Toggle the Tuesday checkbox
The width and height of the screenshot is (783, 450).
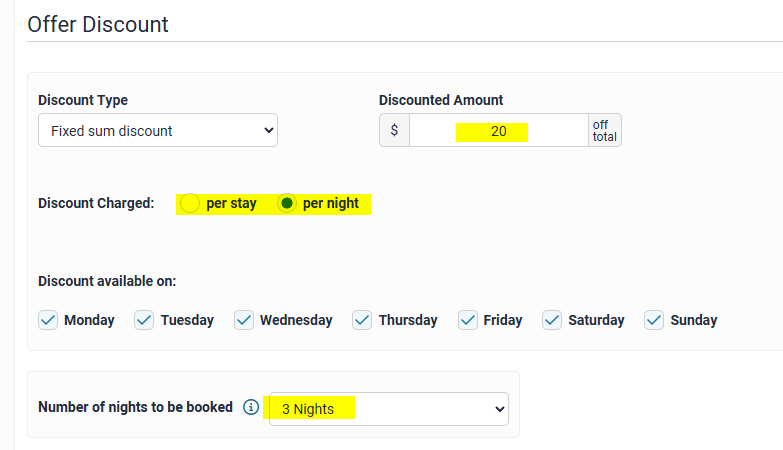point(144,320)
